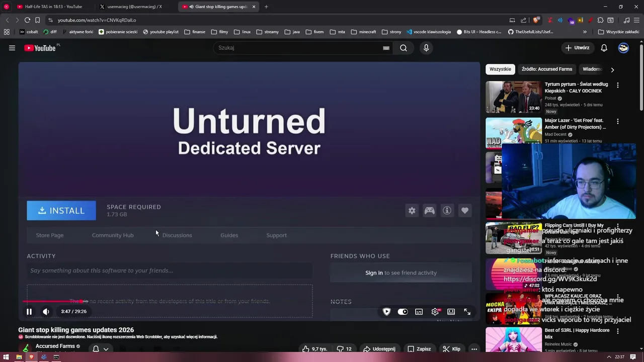
Task: Go forward in the browser
Action: click(17, 20)
